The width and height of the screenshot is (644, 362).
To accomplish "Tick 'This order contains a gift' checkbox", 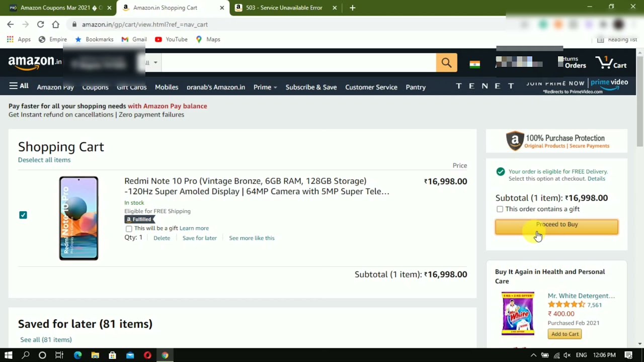I will [x=500, y=209].
